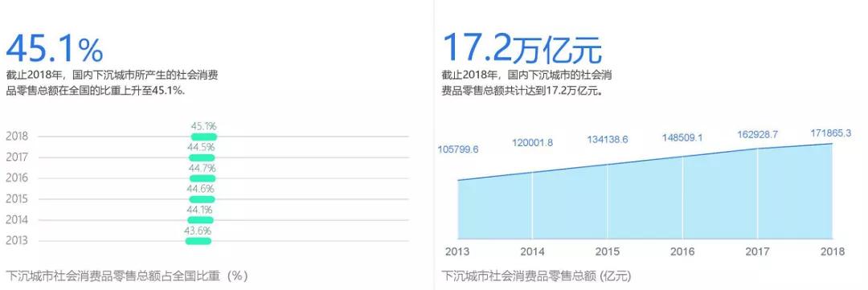The image size is (868, 290).
Task: Click the 2014 axis label in area chart
Action: click(533, 251)
